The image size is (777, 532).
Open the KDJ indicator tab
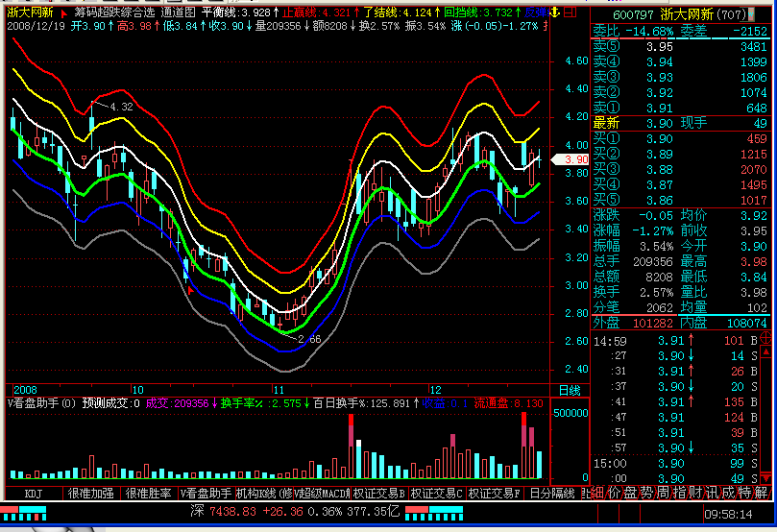34,494
